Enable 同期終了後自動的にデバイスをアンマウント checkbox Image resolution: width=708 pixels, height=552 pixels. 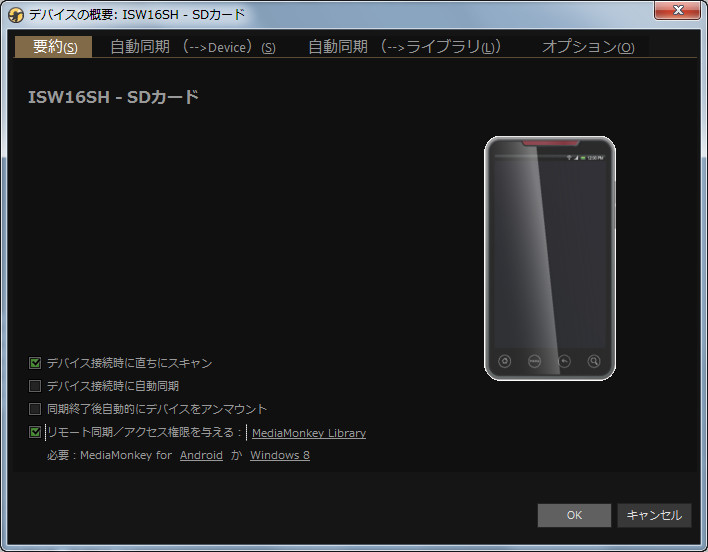pyautogui.click(x=35, y=409)
